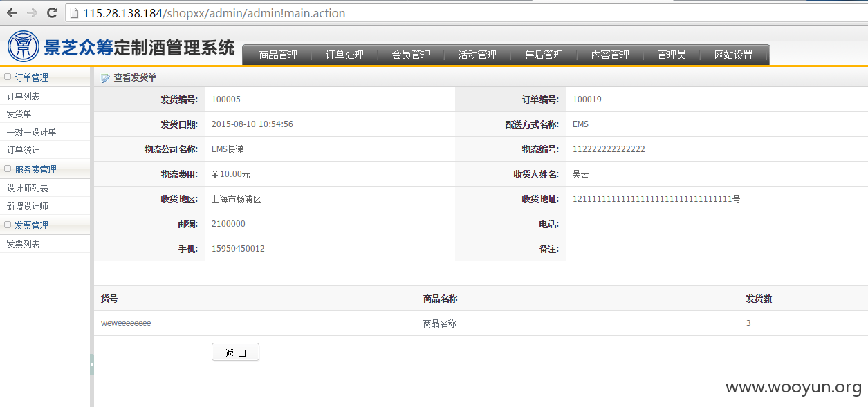868x407 pixels.
Task: Reload the page with the refresh icon
Action: 52,12
